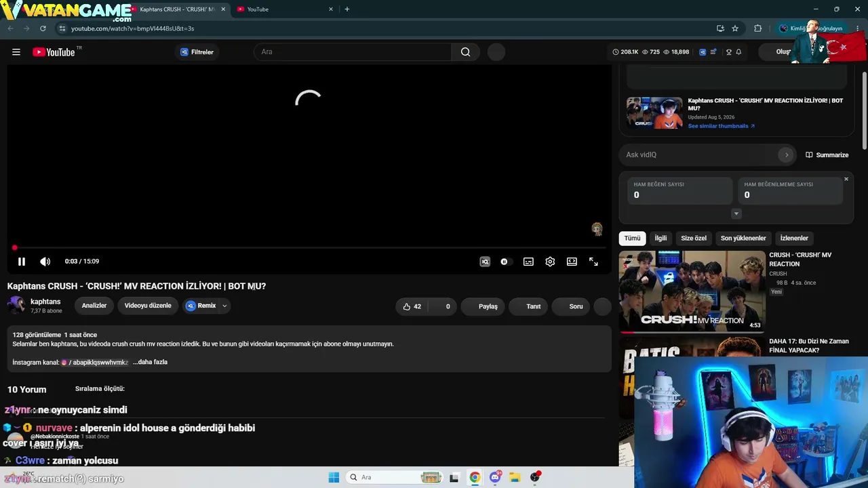Open the kaphtans channel name link
Image resolution: width=868 pixels, height=488 pixels.
tap(45, 302)
